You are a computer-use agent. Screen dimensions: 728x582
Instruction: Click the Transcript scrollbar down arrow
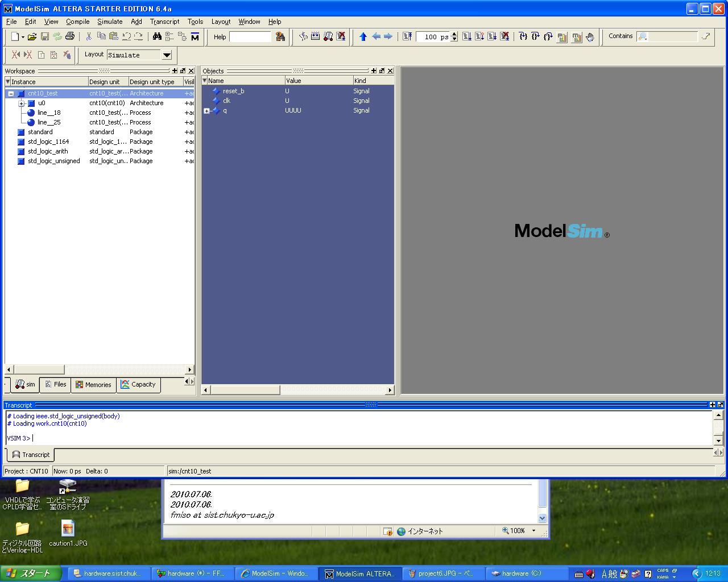click(718, 440)
